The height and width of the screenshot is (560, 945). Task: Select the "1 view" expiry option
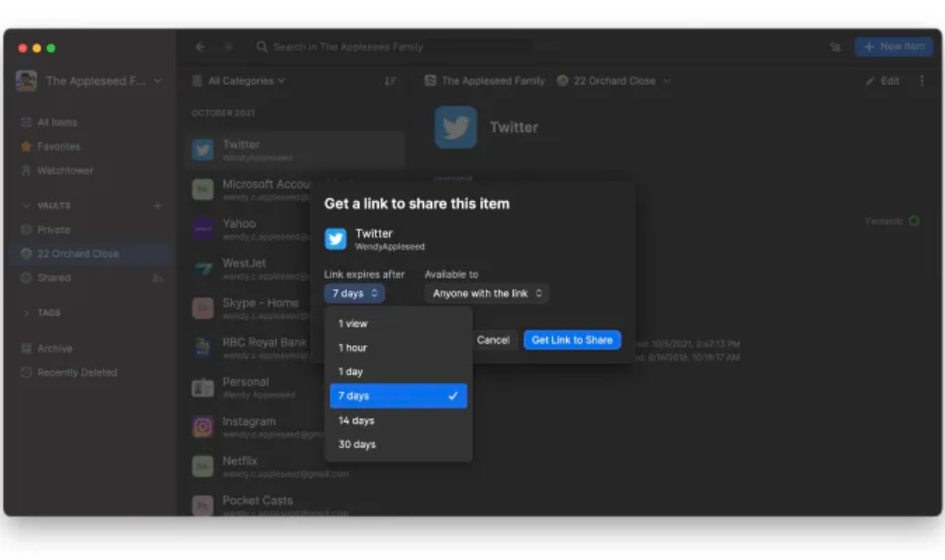point(399,323)
